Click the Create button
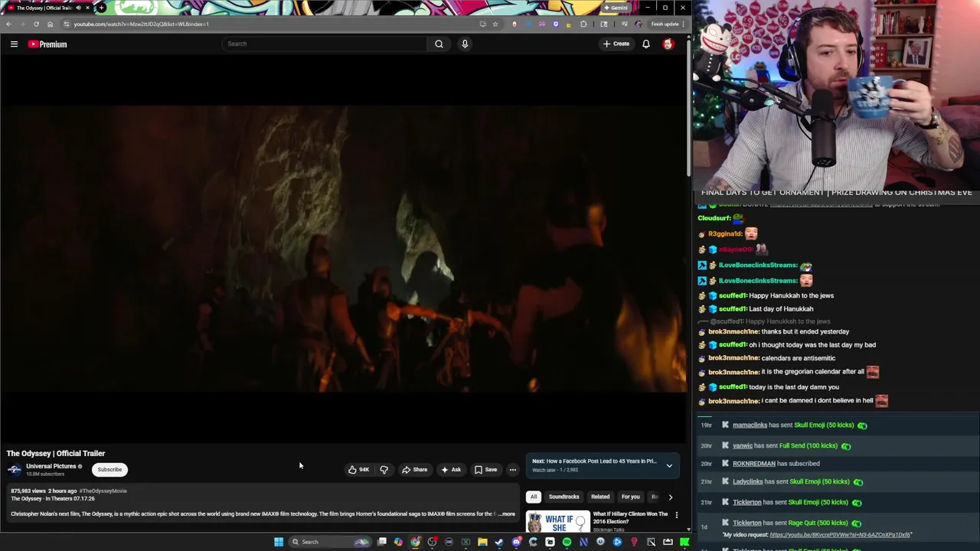 pyautogui.click(x=616, y=44)
